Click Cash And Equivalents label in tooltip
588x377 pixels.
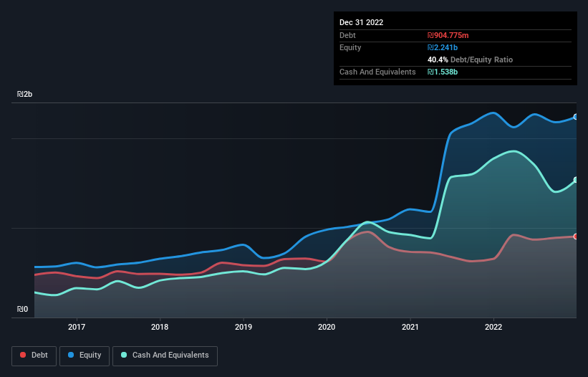(377, 72)
